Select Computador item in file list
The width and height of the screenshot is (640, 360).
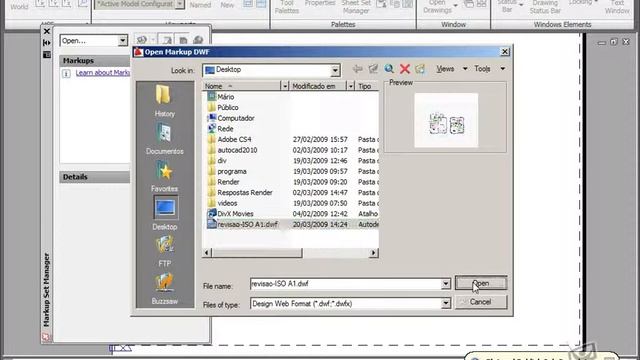[231, 118]
